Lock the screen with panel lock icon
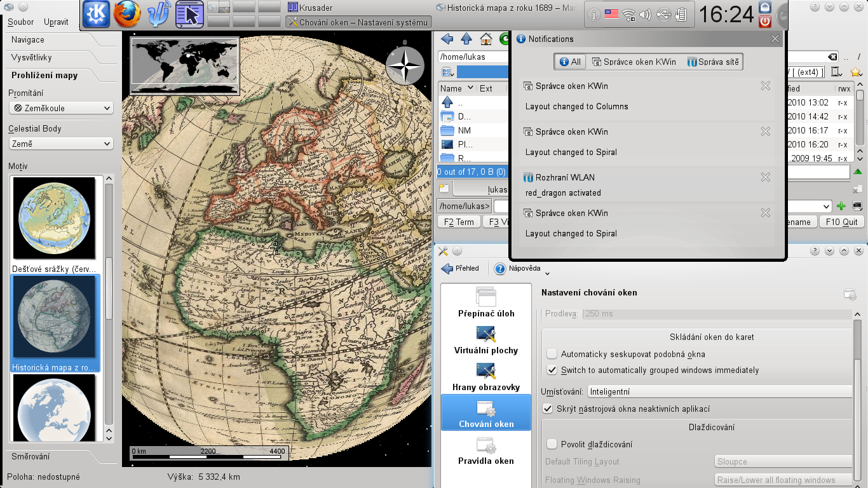The width and height of the screenshot is (868, 488). 766,7
